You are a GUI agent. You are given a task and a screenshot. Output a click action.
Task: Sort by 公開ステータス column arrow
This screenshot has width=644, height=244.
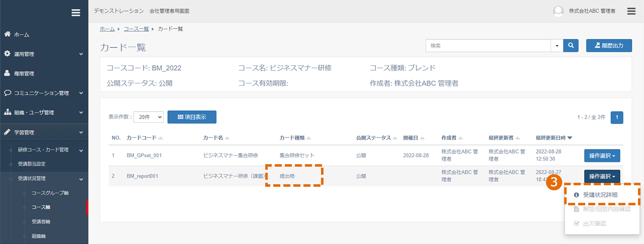coord(395,138)
